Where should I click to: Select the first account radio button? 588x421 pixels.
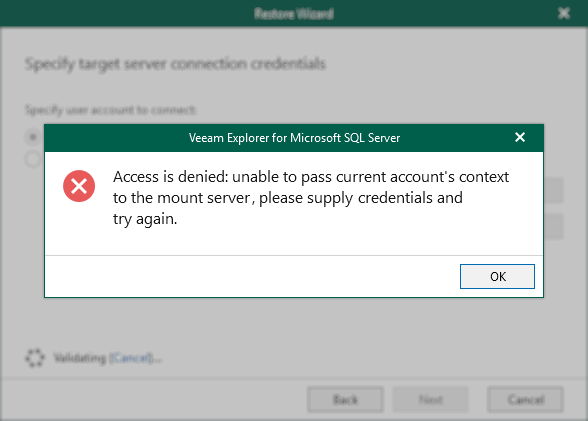point(33,137)
